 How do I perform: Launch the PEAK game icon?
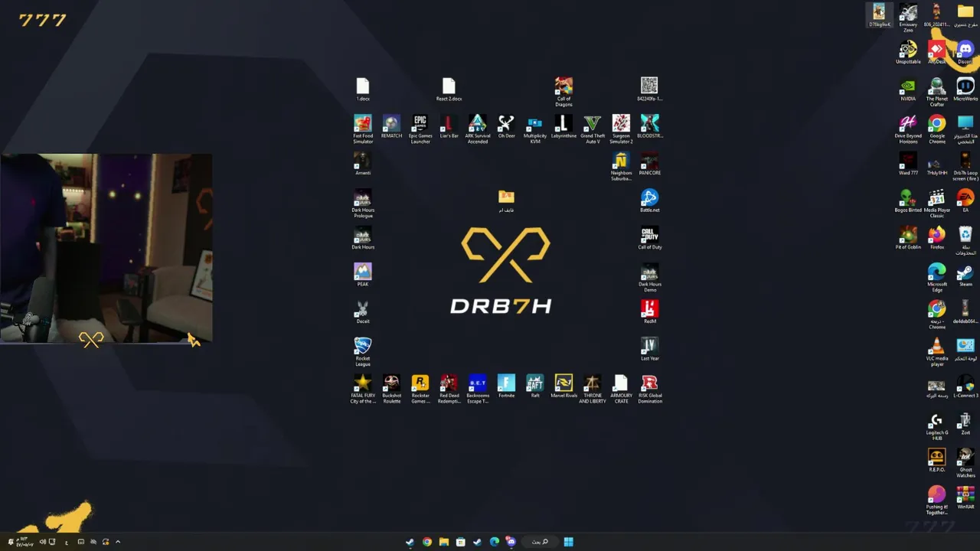(363, 275)
